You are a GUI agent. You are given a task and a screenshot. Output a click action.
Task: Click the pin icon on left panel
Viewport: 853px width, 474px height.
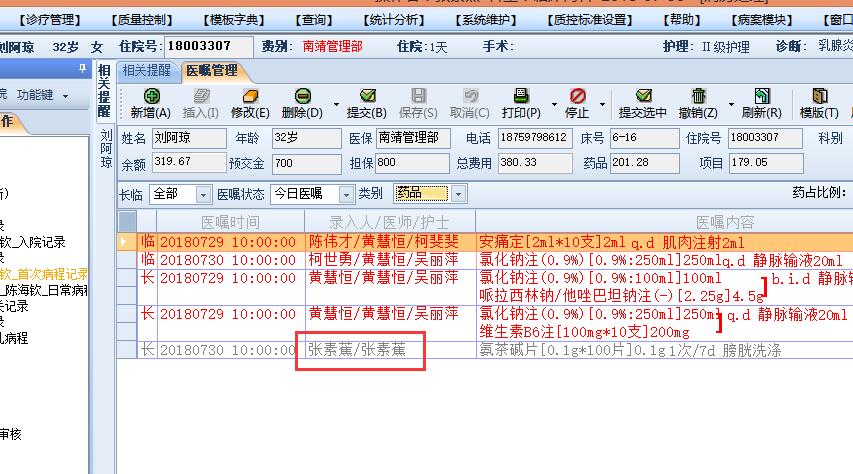(82, 69)
